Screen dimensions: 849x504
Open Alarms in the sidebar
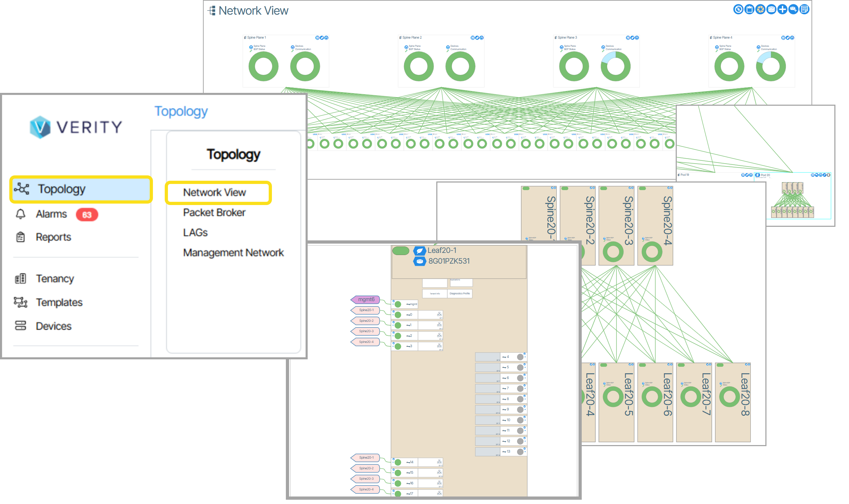point(51,214)
